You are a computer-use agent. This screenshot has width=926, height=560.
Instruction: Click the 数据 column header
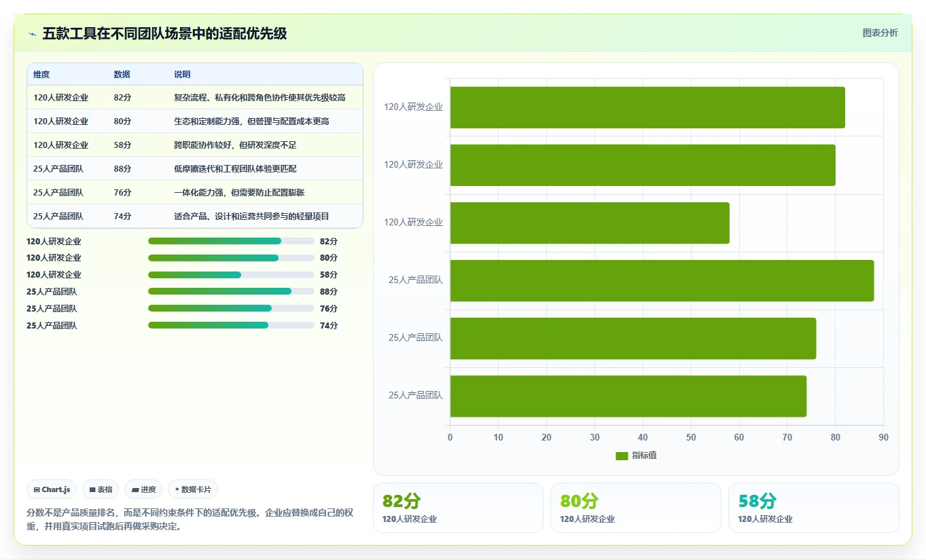[x=122, y=75]
